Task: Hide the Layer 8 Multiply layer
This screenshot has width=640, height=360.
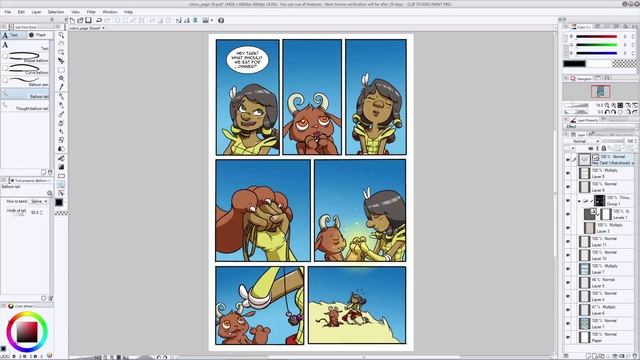Action: pos(568,173)
